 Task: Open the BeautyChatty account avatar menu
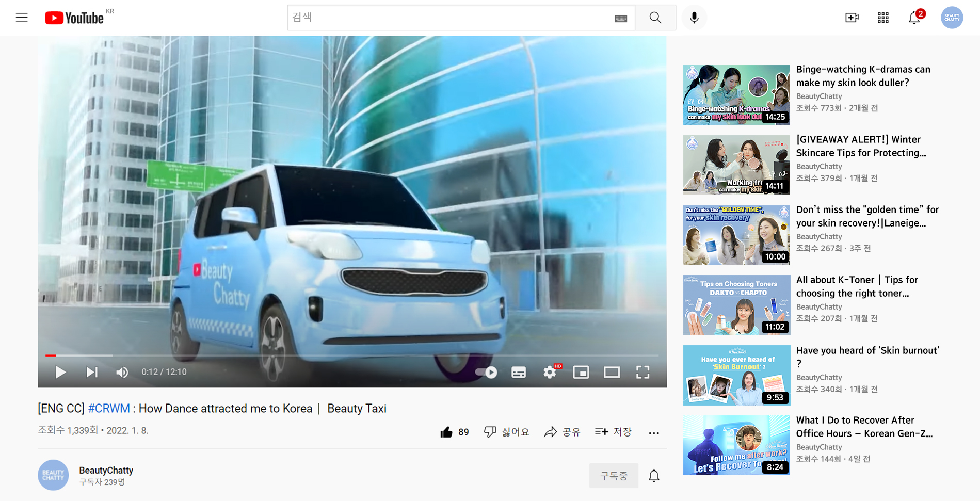click(x=952, y=18)
